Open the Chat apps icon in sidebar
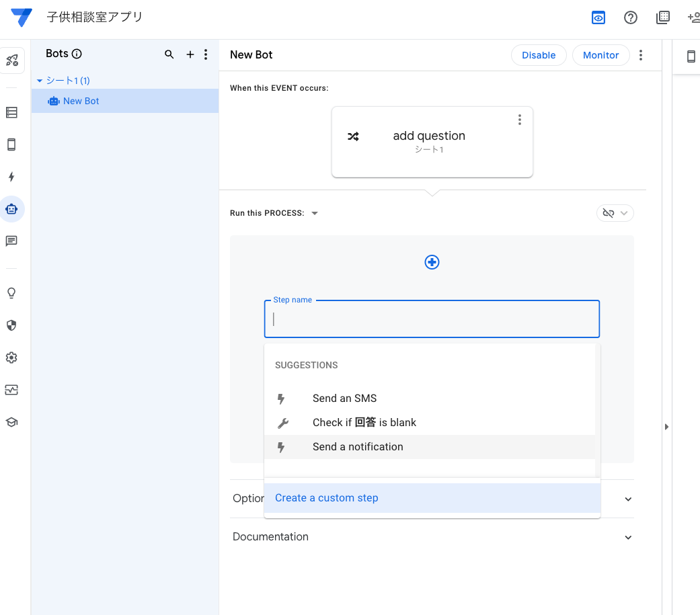The width and height of the screenshot is (700, 615). point(11,241)
